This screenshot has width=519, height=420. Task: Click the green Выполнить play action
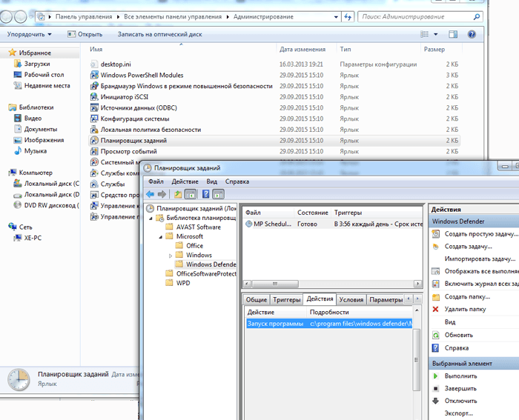(454, 376)
